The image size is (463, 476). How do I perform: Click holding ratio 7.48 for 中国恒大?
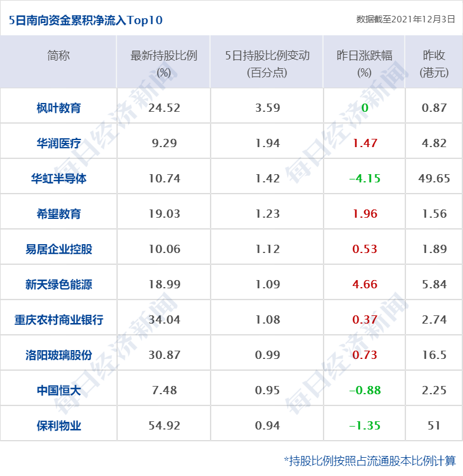(164, 390)
